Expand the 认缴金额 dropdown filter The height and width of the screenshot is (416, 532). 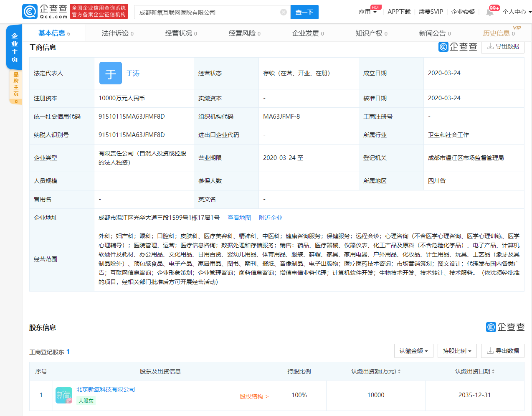pyautogui.click(x=413, y=351)
